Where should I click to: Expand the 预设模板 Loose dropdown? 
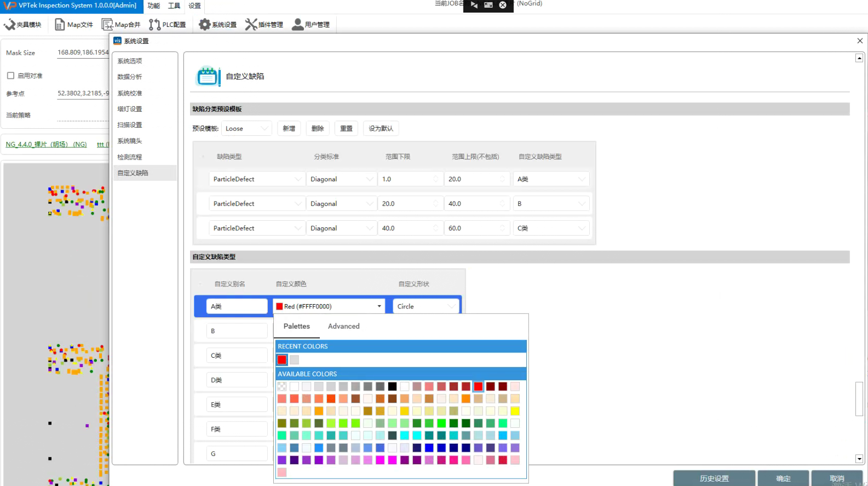point(246,129)
